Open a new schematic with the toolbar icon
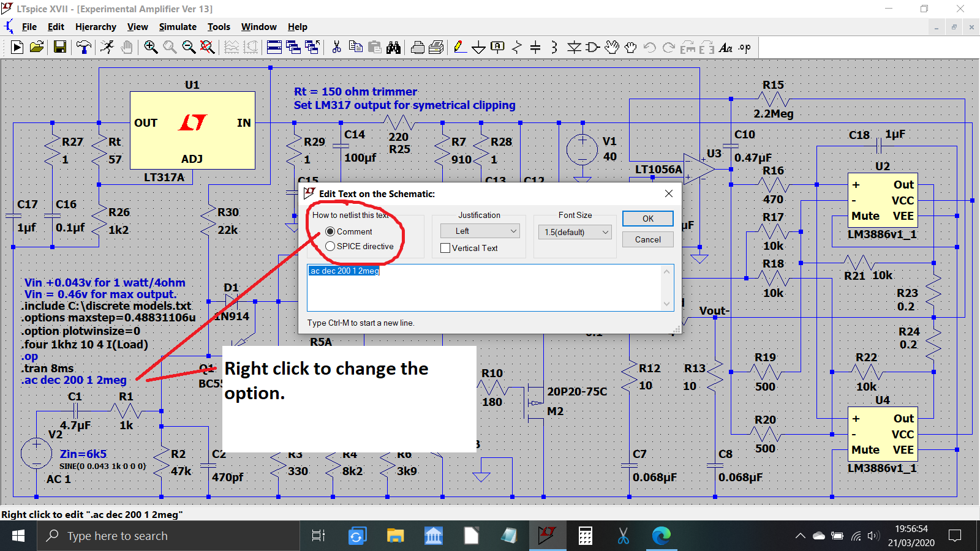 click(x=17, y=47)
